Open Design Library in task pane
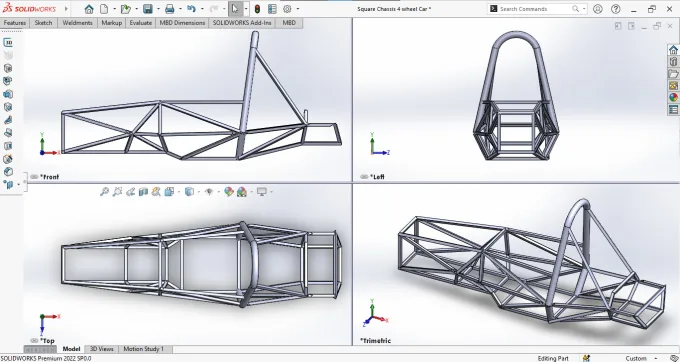 tap(673, 62)
